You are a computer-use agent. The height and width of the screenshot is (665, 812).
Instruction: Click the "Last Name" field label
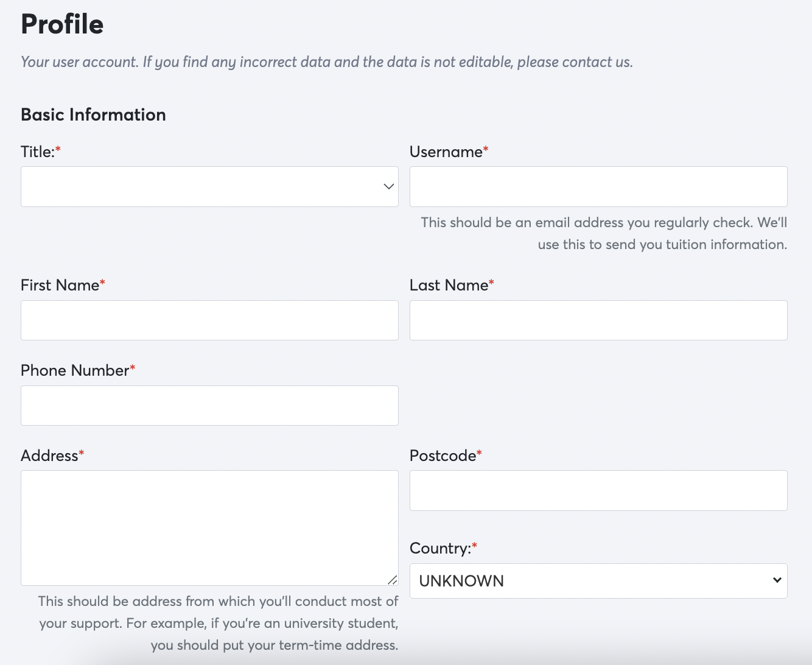point(449,286)
